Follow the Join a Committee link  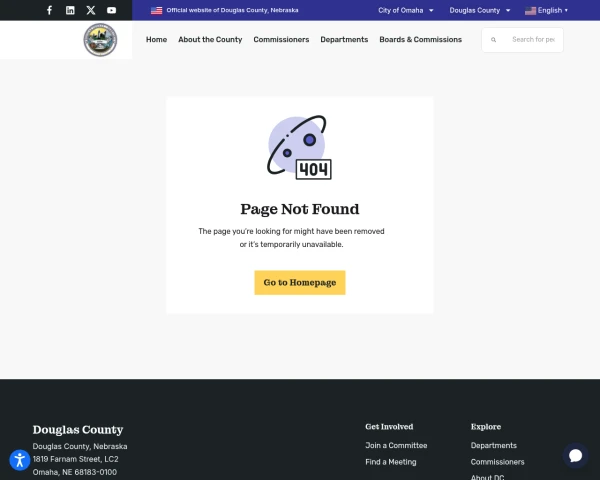pyautogui.click(x=396, y=445)
